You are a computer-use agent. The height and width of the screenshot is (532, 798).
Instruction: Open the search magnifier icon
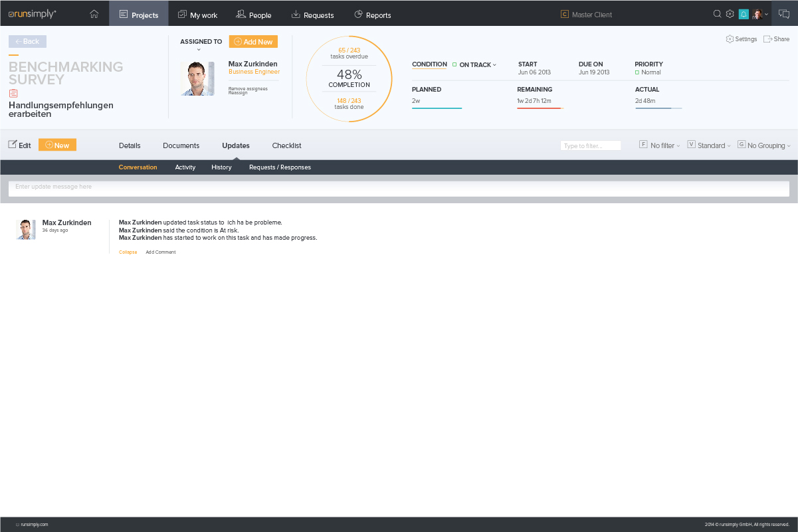click(717, 14)
